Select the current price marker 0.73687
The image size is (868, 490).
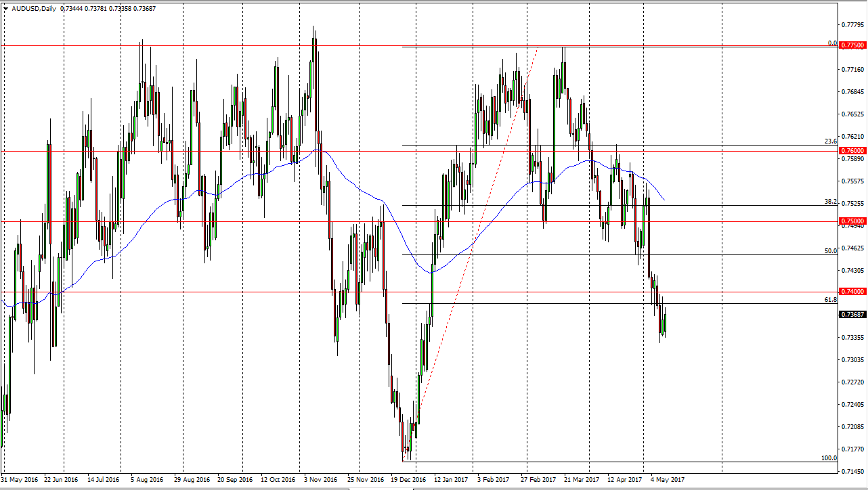tap(852, 313)
